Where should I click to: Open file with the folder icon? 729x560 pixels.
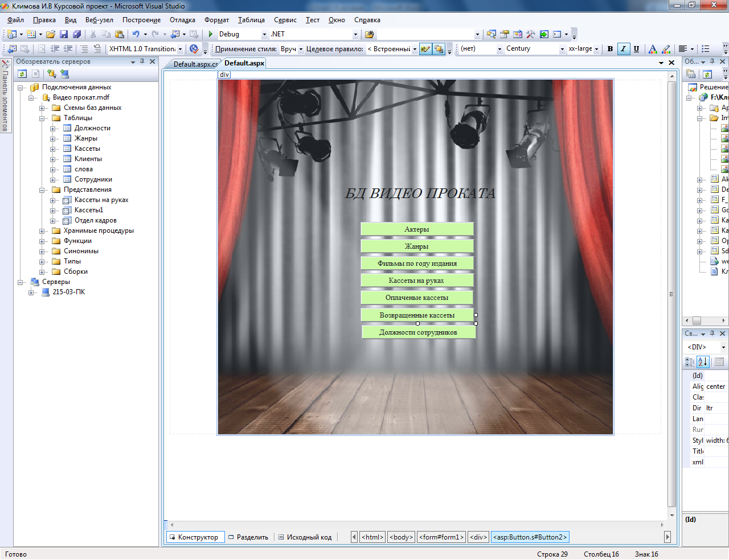[x=51, y=34]
